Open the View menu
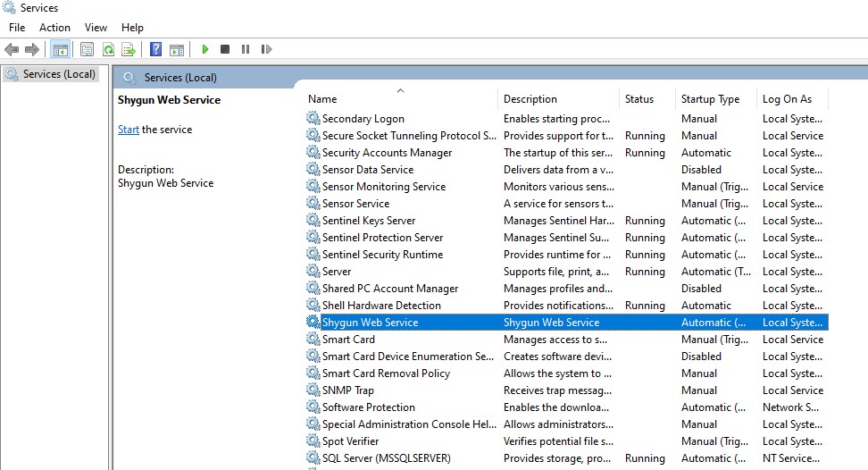The height and width of the screenshot is (470, 868). (96, 28)
